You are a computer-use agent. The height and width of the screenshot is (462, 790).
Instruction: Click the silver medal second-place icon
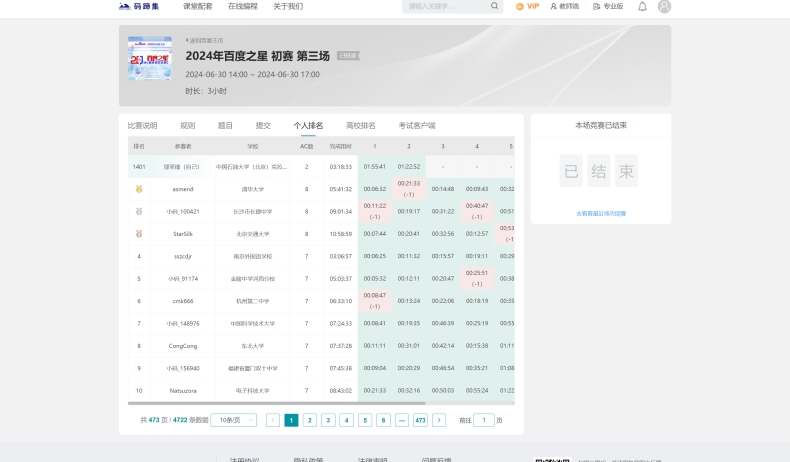pos(139,211)
